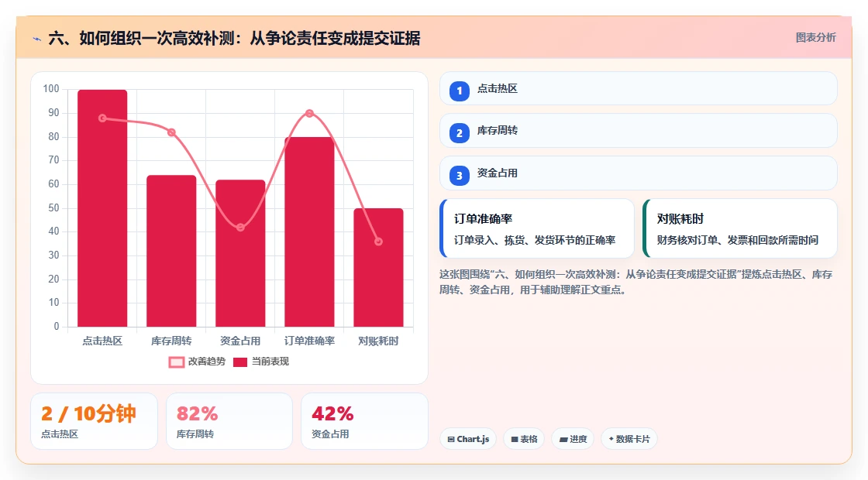Select the 库存周转 list row
The height and width of the screenshot is (480, 868).
point(639,131)
